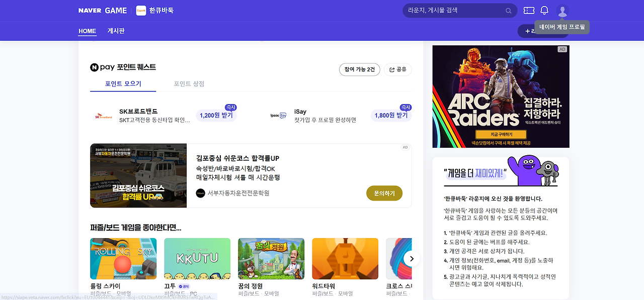Open the iSay quest title
The image size is (644, 300).
coord(300,112)
